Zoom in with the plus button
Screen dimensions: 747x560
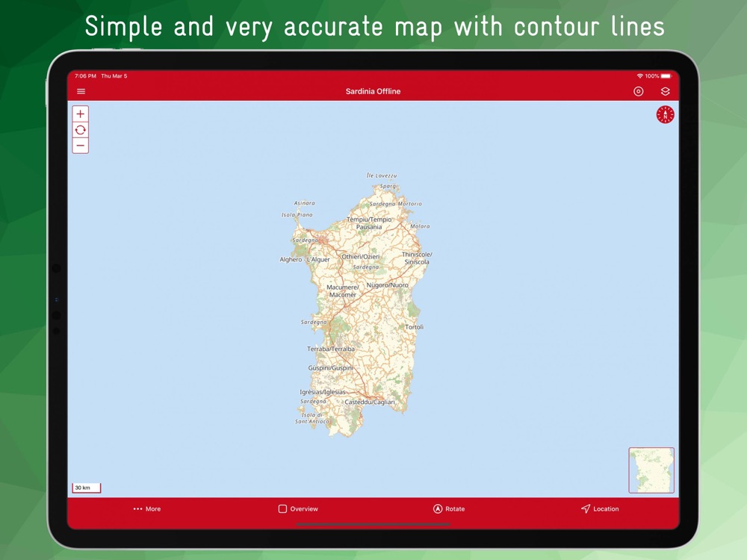[x=81, y=113]
